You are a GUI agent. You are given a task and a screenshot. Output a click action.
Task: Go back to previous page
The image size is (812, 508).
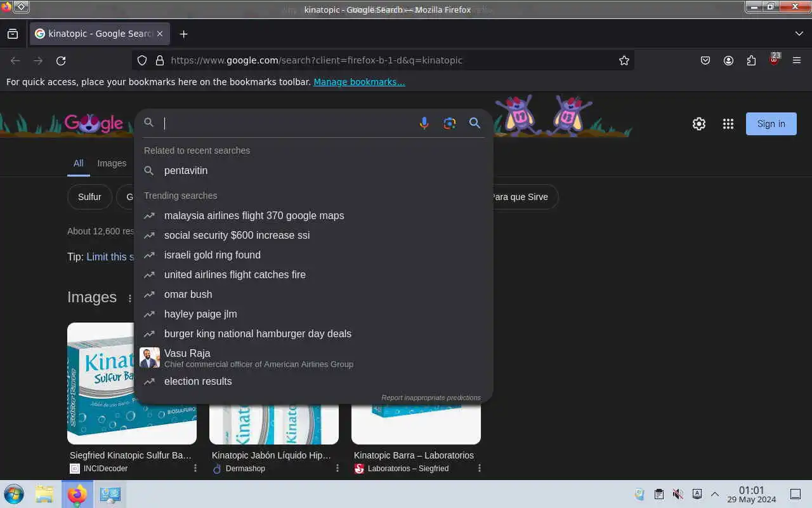click(15, 60)
